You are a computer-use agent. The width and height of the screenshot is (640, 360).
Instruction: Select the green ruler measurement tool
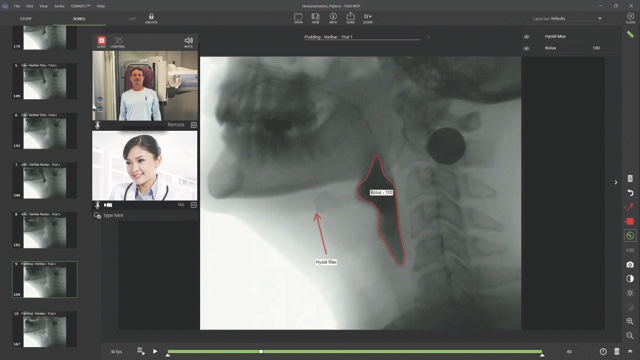[x=630, y=34]
